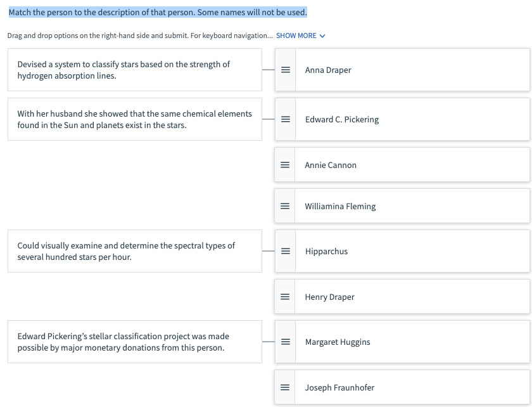Click the drag handle next to Williamina Fleming

click(285, 206)
